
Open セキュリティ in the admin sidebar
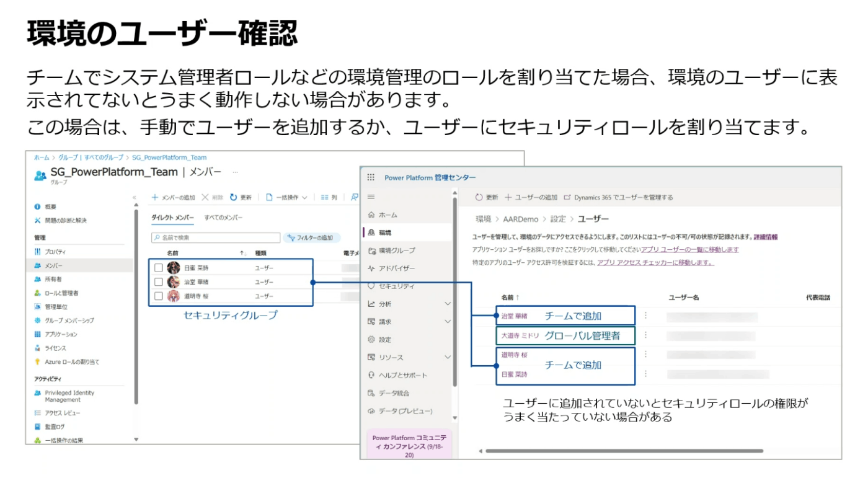391,286
